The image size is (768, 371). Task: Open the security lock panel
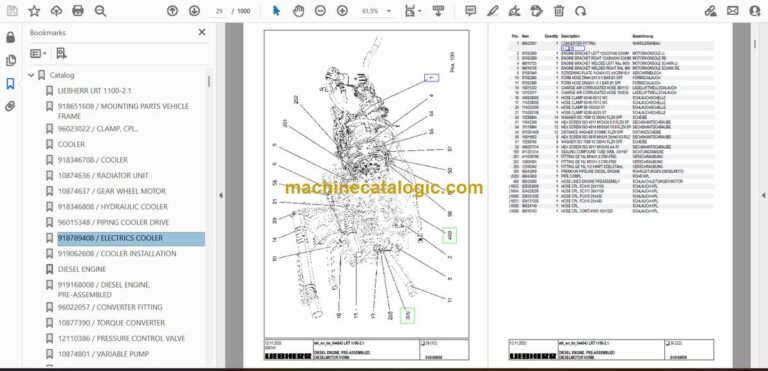10,37
